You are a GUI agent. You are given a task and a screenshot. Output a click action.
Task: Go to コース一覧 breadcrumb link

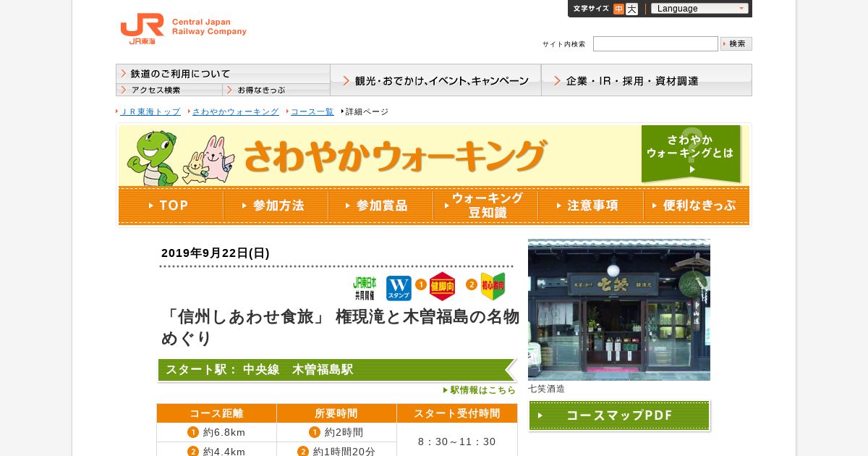tap(312, 111)
